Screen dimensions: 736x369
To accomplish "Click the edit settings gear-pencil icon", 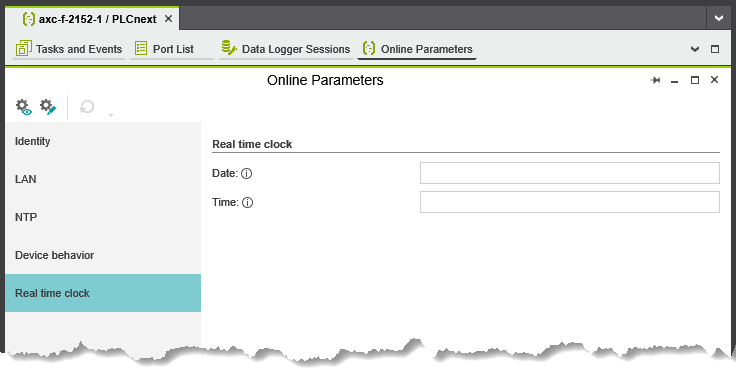I will click(48, 107).
